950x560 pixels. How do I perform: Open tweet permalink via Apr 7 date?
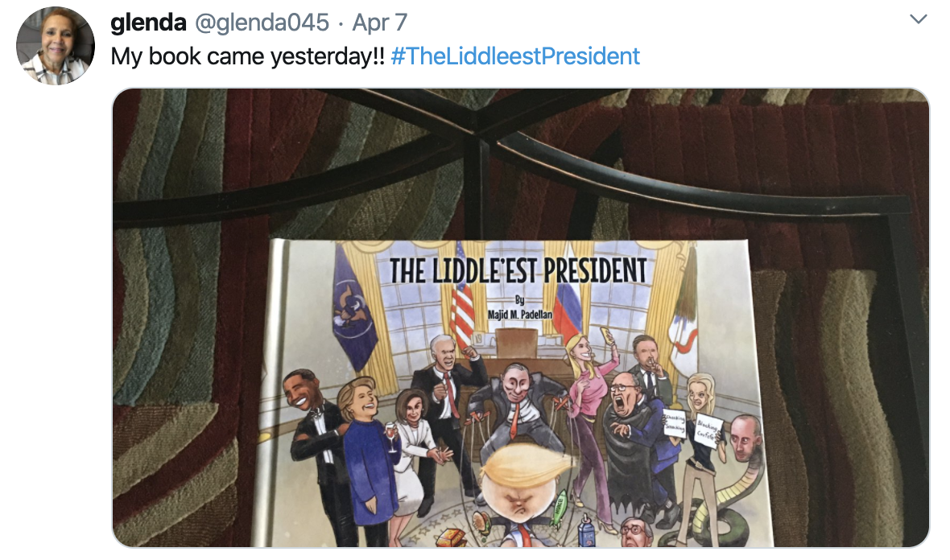pos(380,23)
